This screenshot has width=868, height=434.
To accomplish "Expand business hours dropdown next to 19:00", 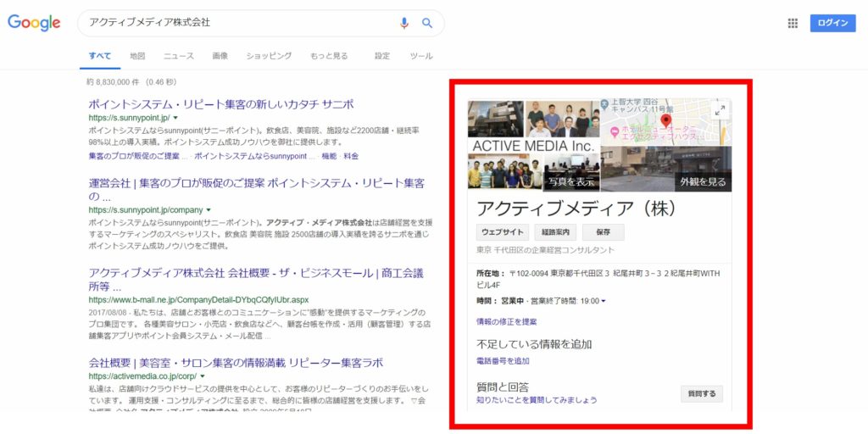I will (x=604, y=301).
